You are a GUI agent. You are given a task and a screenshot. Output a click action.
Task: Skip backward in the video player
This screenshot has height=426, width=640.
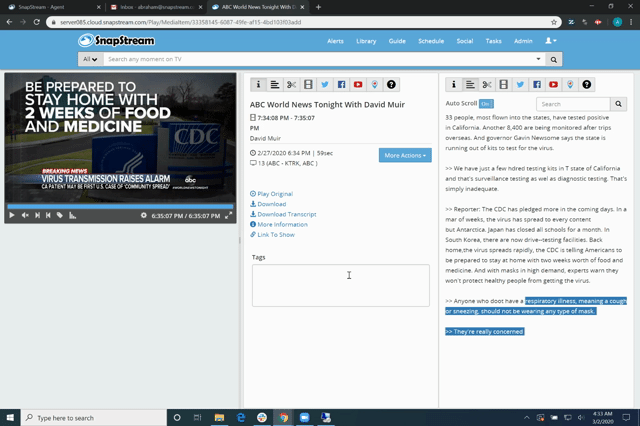(48, 215)
